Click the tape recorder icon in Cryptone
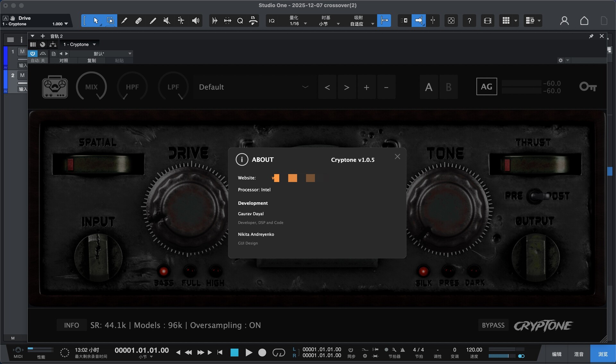Image resolution: width=616 pixels, height=364 pixels. click(x=55, y=87)
